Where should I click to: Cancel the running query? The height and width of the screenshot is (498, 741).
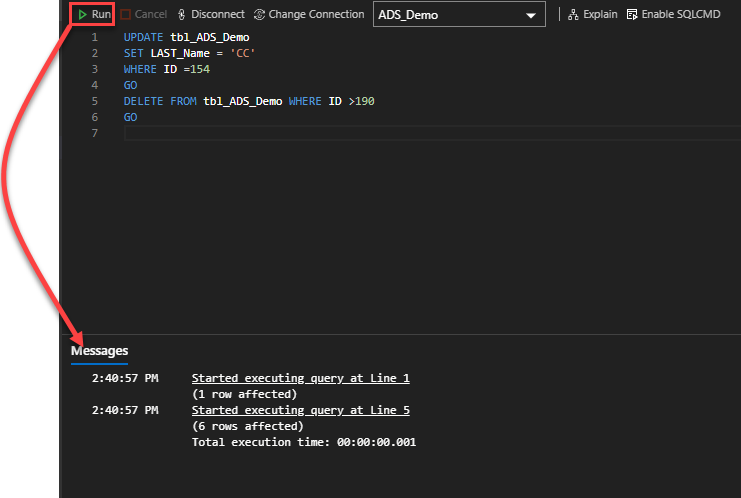click(144, 15)
